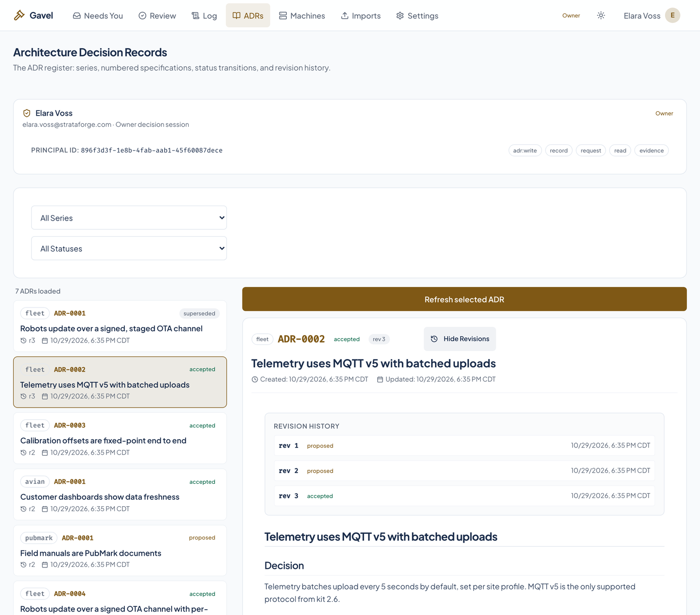This screenshot has width=700, height=615.
Task: Select the ADRs tab
Action: [x=248, y=16]
